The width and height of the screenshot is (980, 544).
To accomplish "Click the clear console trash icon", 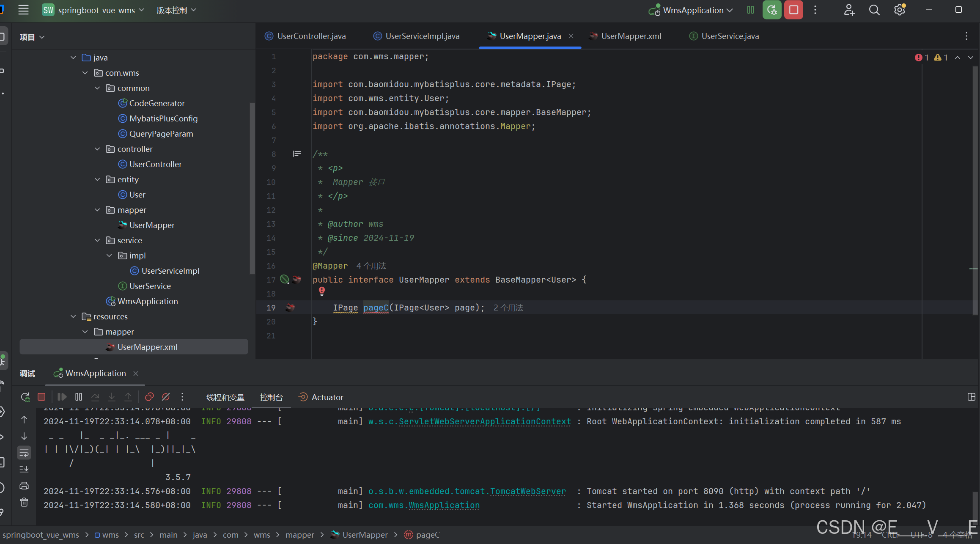I will (x=24, y=502).
